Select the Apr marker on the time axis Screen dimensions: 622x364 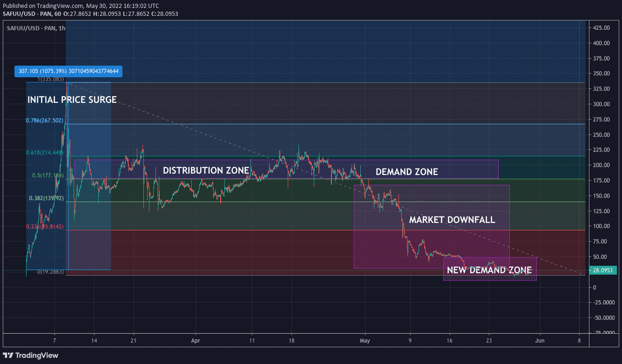[x=195, y=340]
